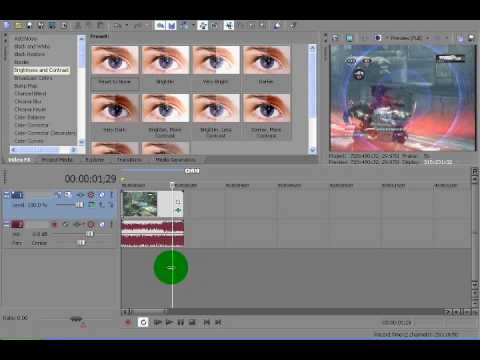The image size is (480, 360).
Task: Click Pause in the transport bar
Action: [x=181, y=322]
